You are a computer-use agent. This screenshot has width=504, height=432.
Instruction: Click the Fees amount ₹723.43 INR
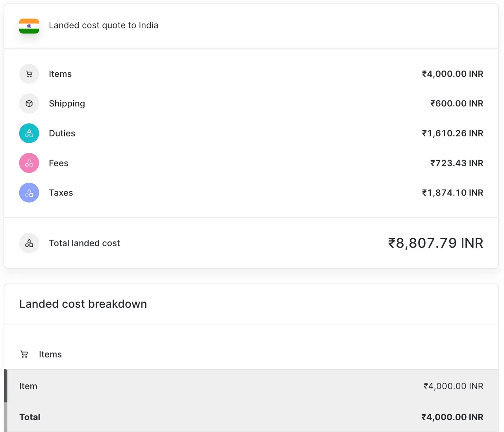456,163
